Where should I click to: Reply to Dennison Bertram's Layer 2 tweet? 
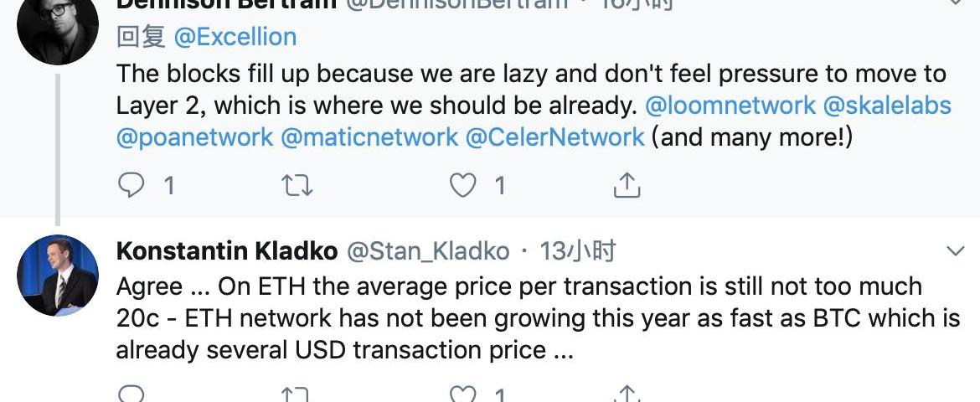point(132,185)
